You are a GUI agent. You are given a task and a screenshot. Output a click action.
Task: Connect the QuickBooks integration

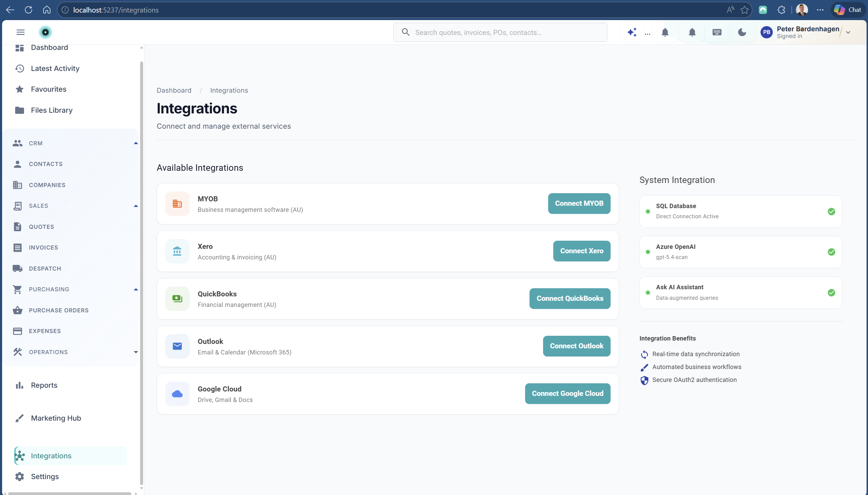pyautogui.click(x=570, y=298)
